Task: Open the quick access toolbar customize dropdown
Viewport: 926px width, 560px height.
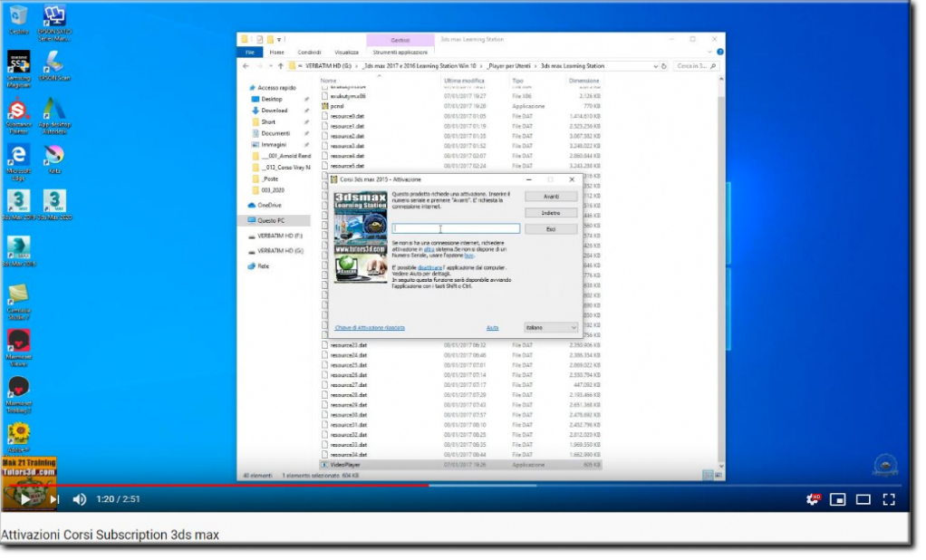Action: (279, 40)
